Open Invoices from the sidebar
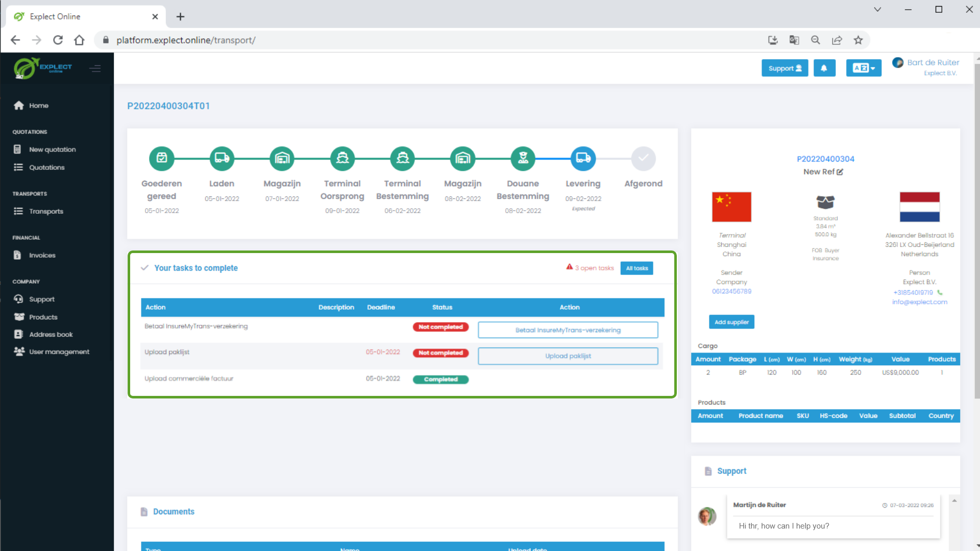Image resolution: width=980 pixels, height=551 pixels. point(18,255)
